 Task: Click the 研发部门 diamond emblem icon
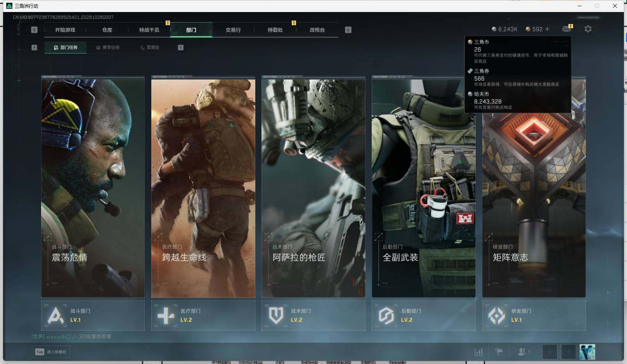tap(497, 316)
